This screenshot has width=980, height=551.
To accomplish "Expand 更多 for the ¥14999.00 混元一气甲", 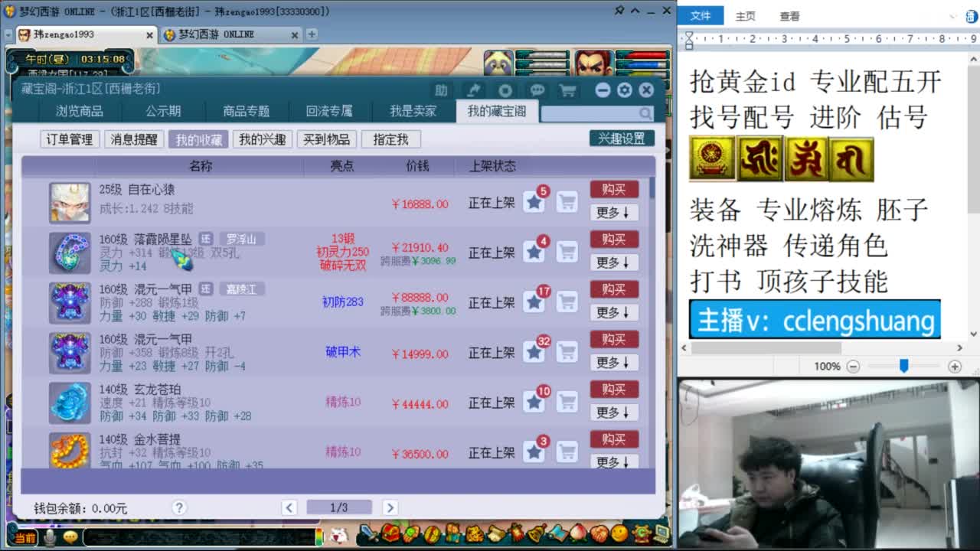I will click(614, 362).
